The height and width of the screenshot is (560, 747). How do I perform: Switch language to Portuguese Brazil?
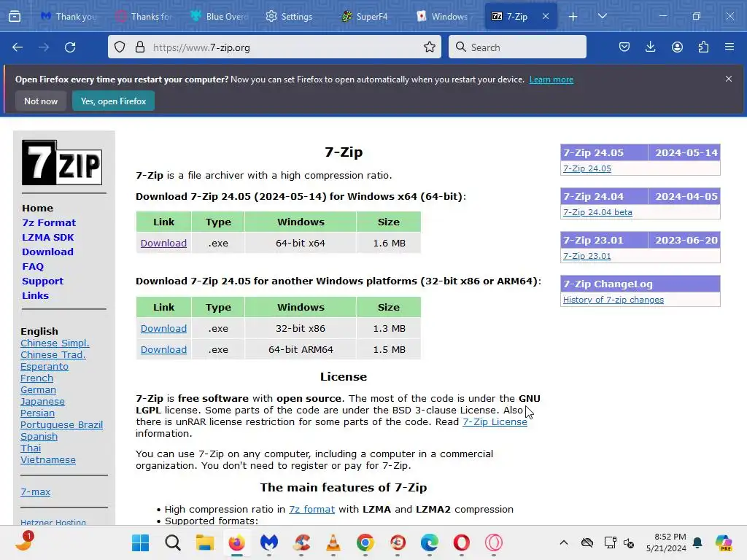tap(61, 425)
